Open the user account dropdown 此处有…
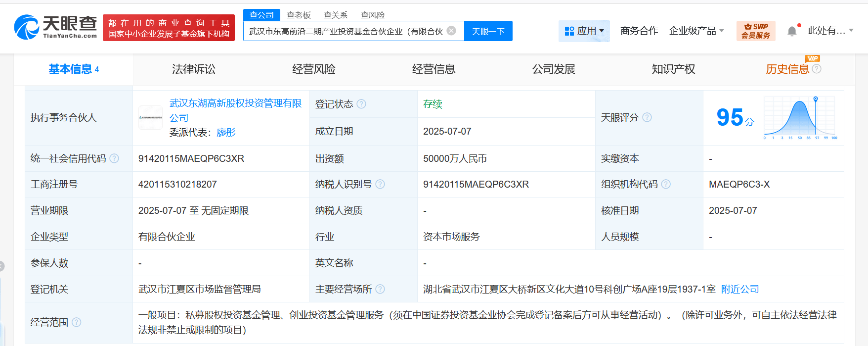This screenshot has height=346, width=868. pyautogui.click(x=830, y=31)
